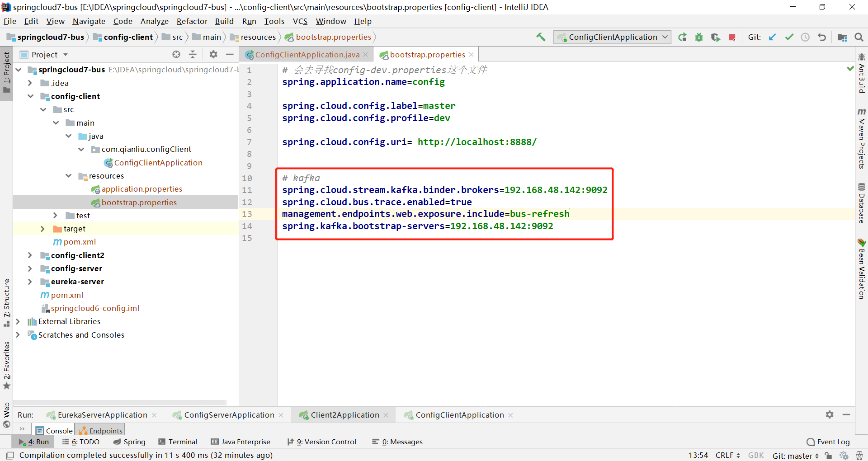Image resolution: width=868 pixels, height=461 pixels.
Task: Click line 7 config.uri in editor
Action: 409,142
